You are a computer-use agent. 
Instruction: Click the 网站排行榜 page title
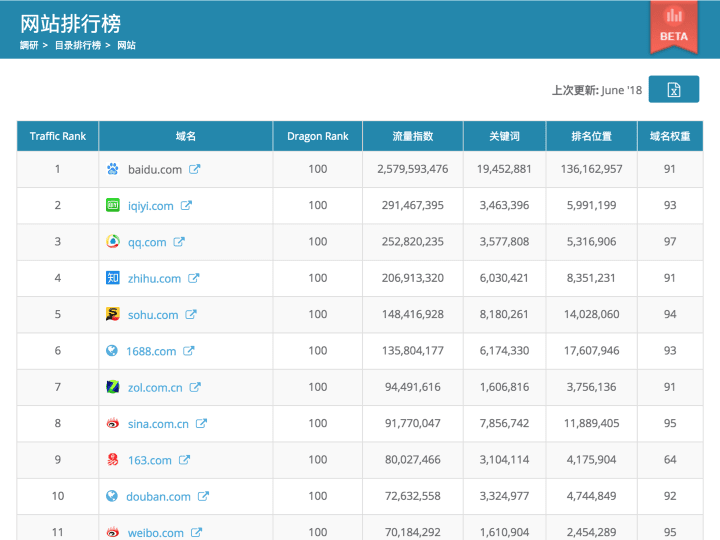[70, 23]
